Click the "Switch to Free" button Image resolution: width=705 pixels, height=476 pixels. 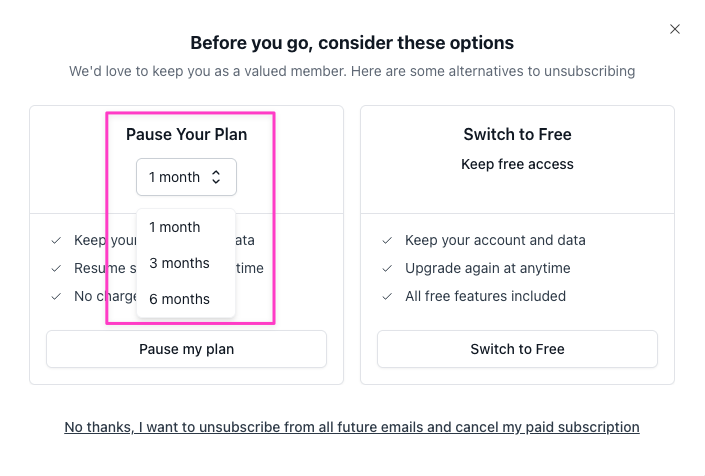pos(517,349)
